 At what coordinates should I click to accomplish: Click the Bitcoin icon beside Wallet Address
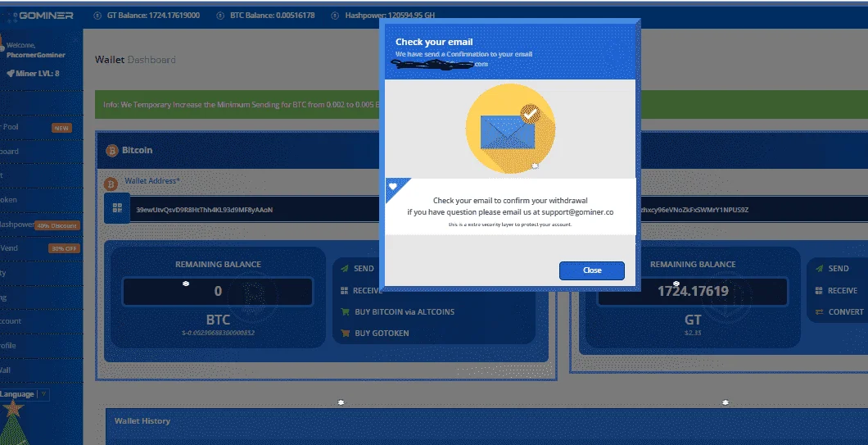pyautogui.click(x=111, y=184)
